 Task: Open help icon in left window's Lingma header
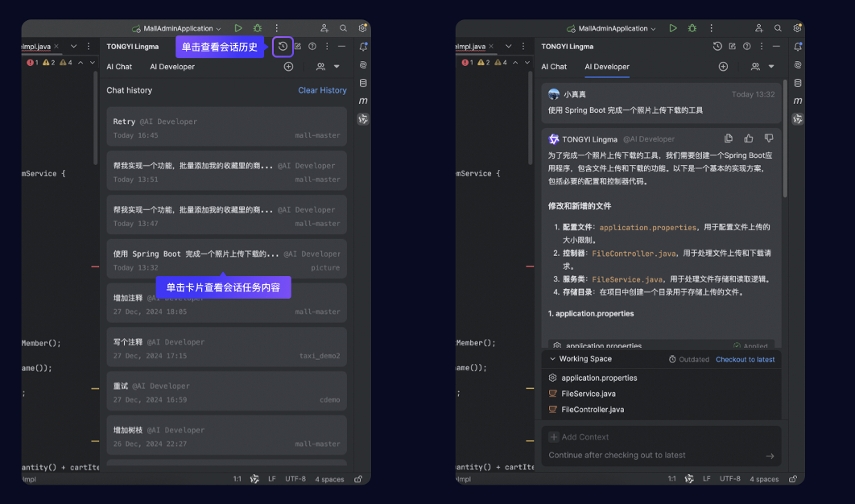point(312,47)
